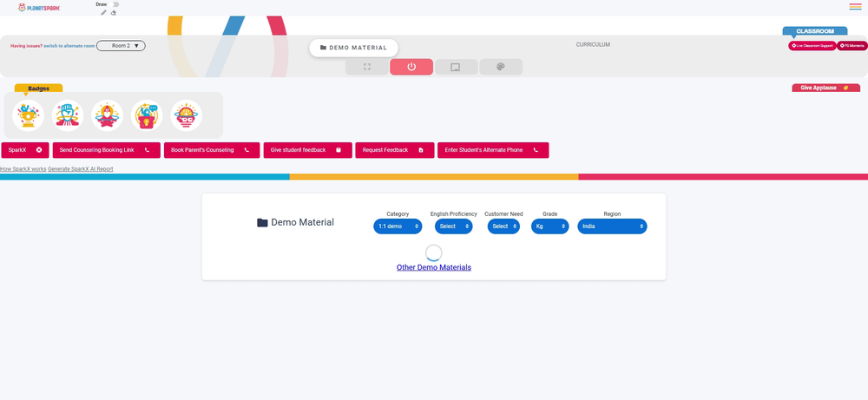Click the clipboard icon on Give student feedback
868x400 pixels.
[x=339, y=150]
